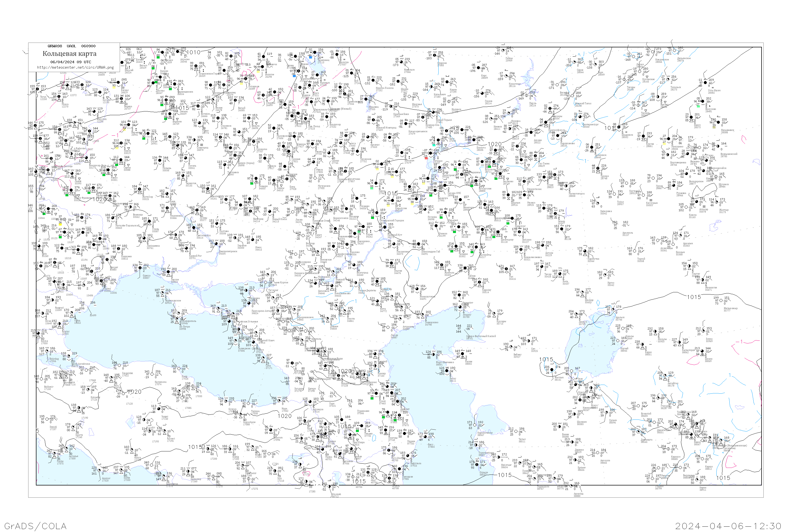The height and width of the screenshot is (532, 798).
Task: Select the Сам 35925 station symbol
Action: click(x=529, y=341)
